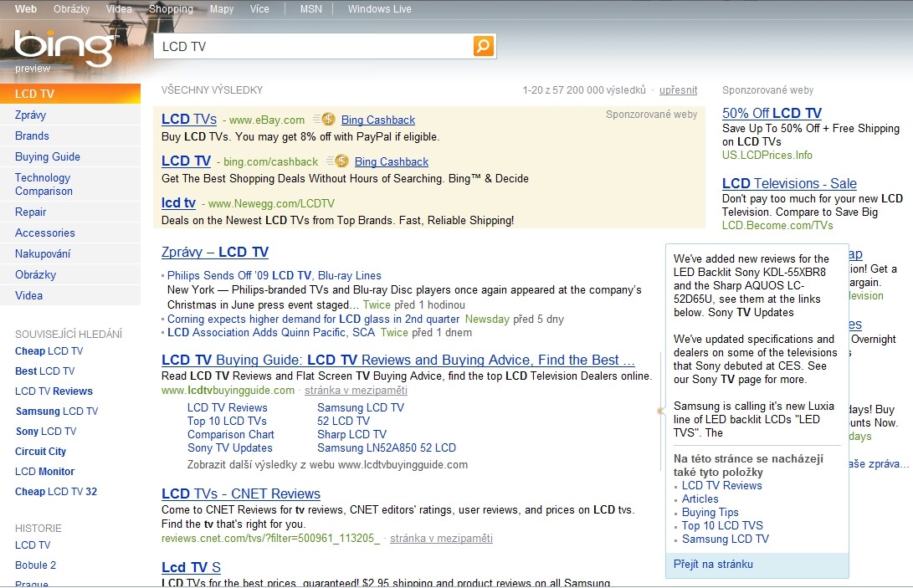Click Cheap LCD TV 32 related search
Viewport: 913px width, 588px height.
[x=56, y=491]
